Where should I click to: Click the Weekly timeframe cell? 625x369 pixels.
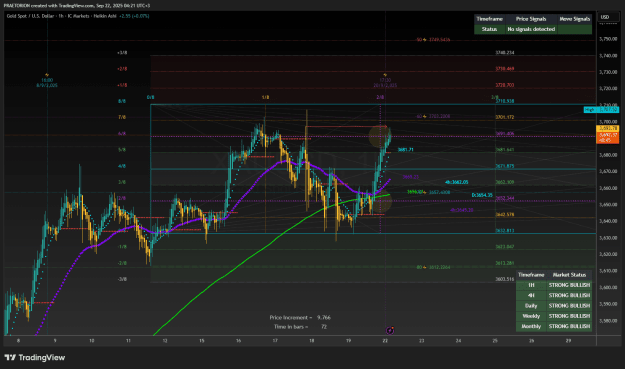coord(531,316)
